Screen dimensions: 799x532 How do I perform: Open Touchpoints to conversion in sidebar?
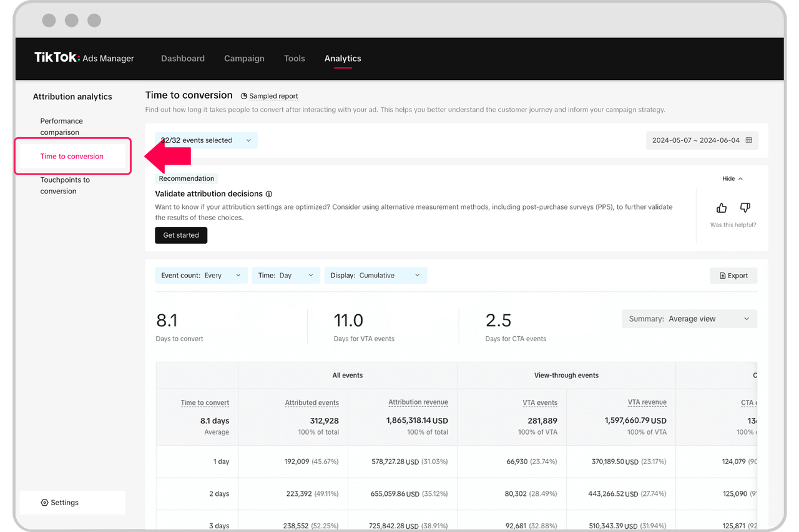tap(65, 185)
